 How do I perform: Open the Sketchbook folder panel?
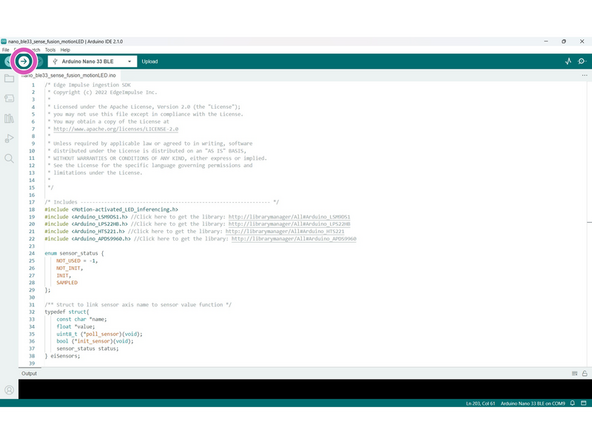coord(9,79)
